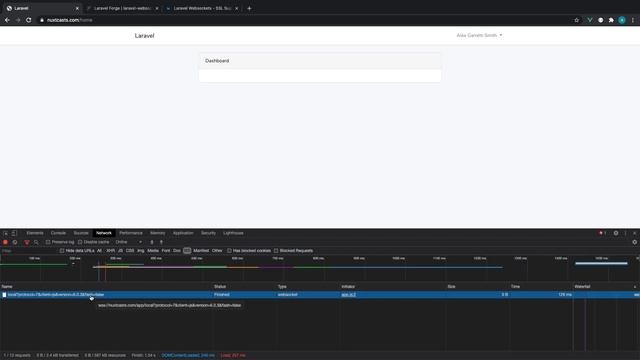This screenshot has height=360, width=640.
Task: Bookmark the page with the star icon
Action: click(x=576, y=20)
